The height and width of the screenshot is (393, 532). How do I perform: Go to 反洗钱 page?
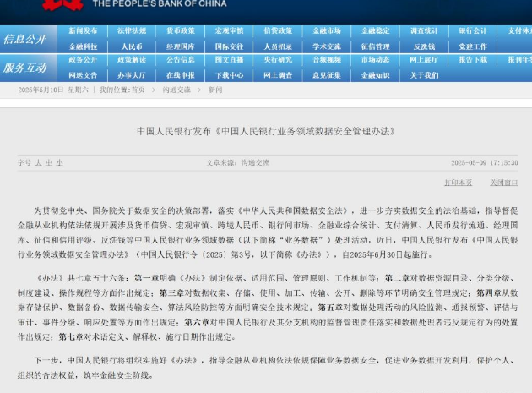(425, 46)
